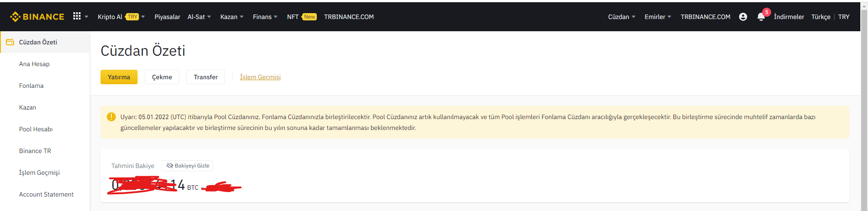Image resolution: width=868 pixels, height=211 pixels.
Task: Expand the Al-Sat dropdown
Action: coord(199,17)
